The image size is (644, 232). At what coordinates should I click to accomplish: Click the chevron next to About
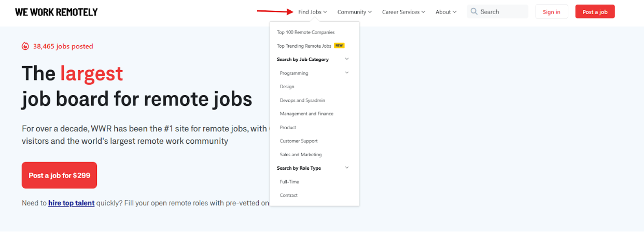455,12
